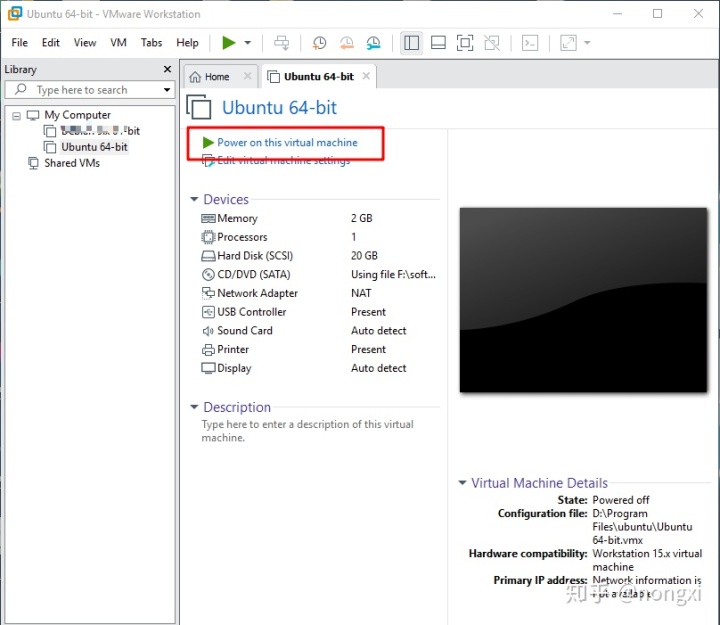Click the VMware Workstation title bar icon
This screenshot has width=720, height=625.
click(15, 14)
